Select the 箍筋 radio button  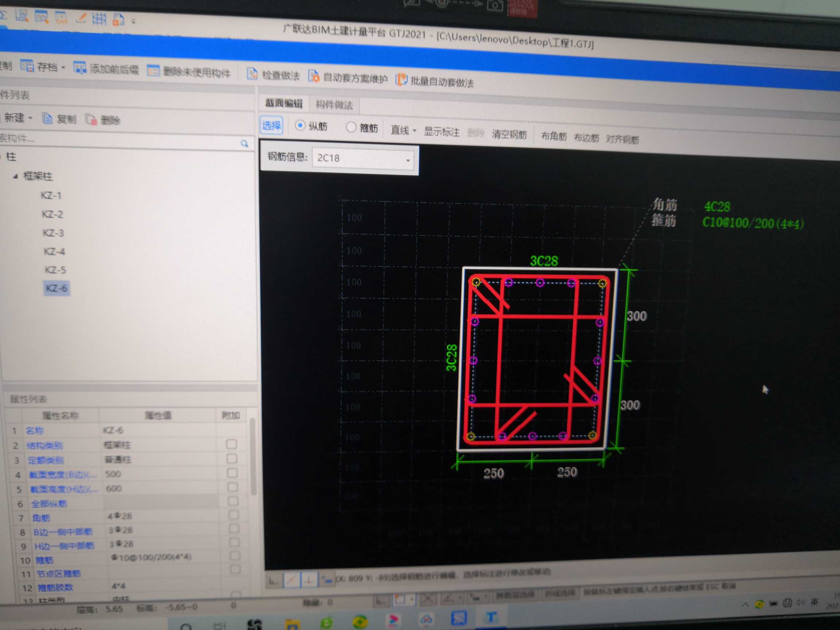pyautogui.click(x=351, y=127)
